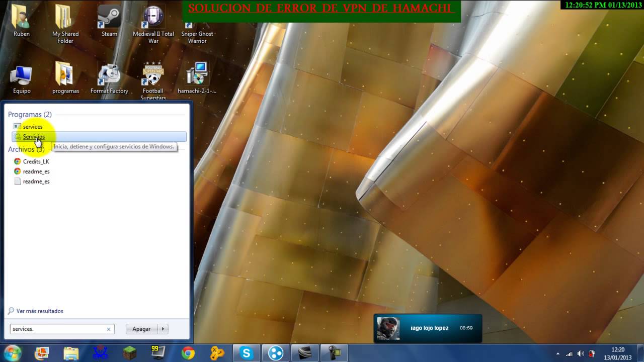Clear the search box with the X

tap(108, 329)
